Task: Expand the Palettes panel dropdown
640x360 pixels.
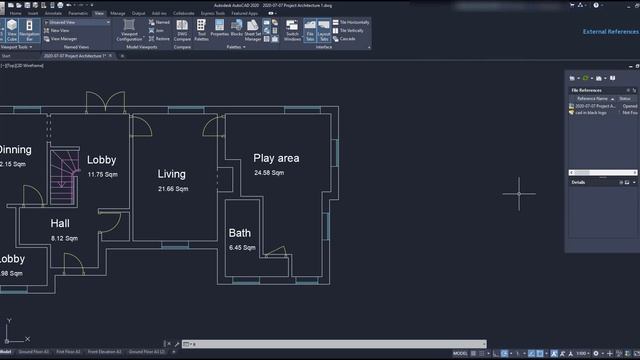Action: click(236, 47)
